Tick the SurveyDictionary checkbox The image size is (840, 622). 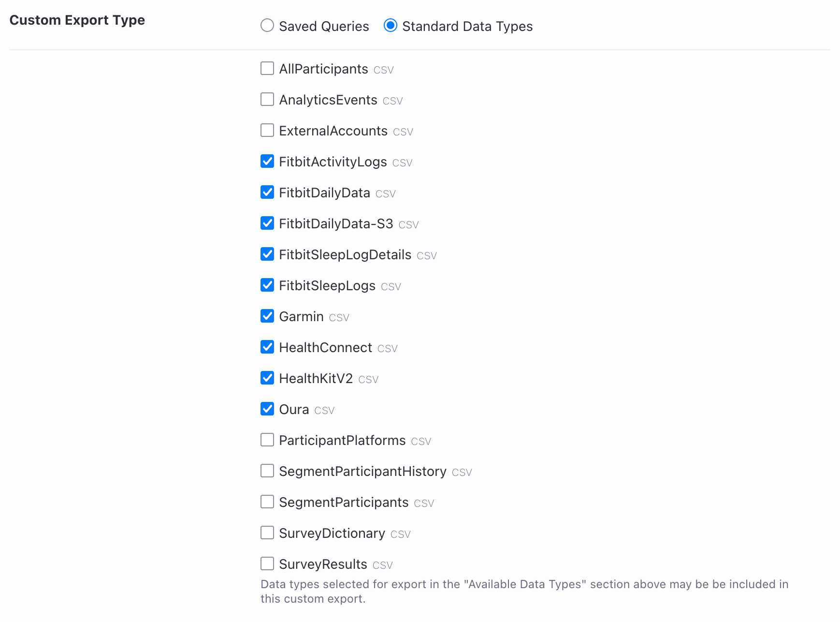click(x=267, y=533)
